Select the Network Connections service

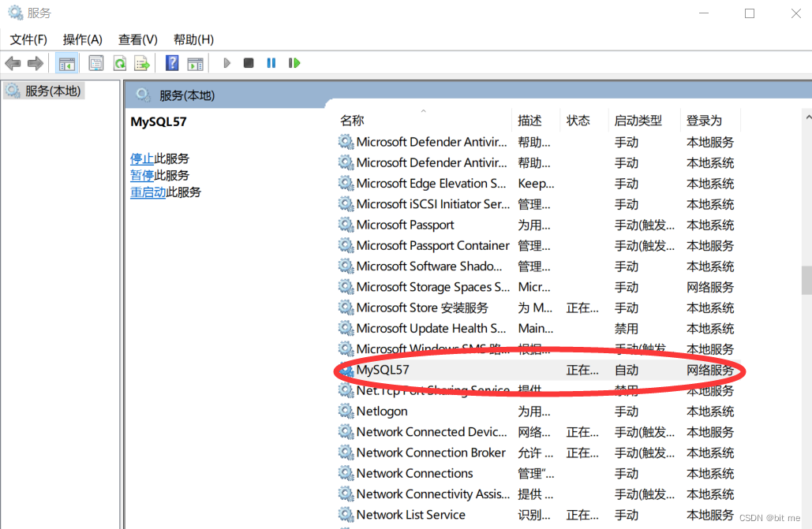coord(538,474)
